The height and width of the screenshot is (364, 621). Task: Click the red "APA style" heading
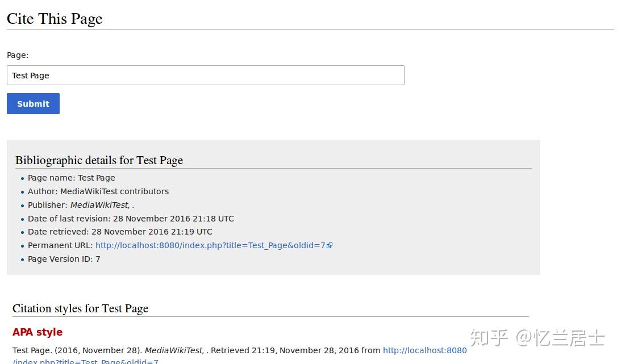point(37,332)
